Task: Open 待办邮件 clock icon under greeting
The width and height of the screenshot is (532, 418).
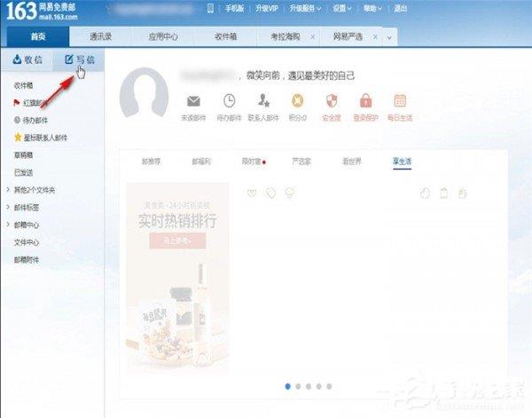Action: click(x=229, y=100)
